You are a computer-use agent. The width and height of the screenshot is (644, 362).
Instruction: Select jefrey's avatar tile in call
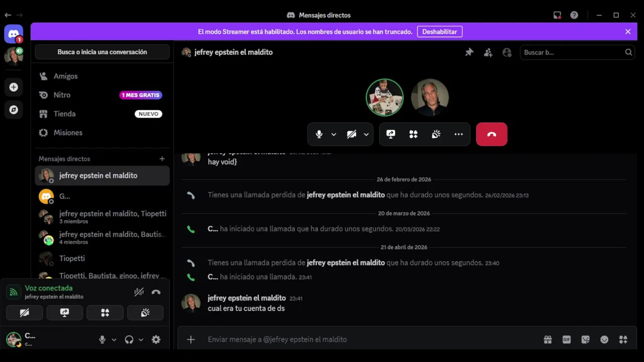pos(430,98)
